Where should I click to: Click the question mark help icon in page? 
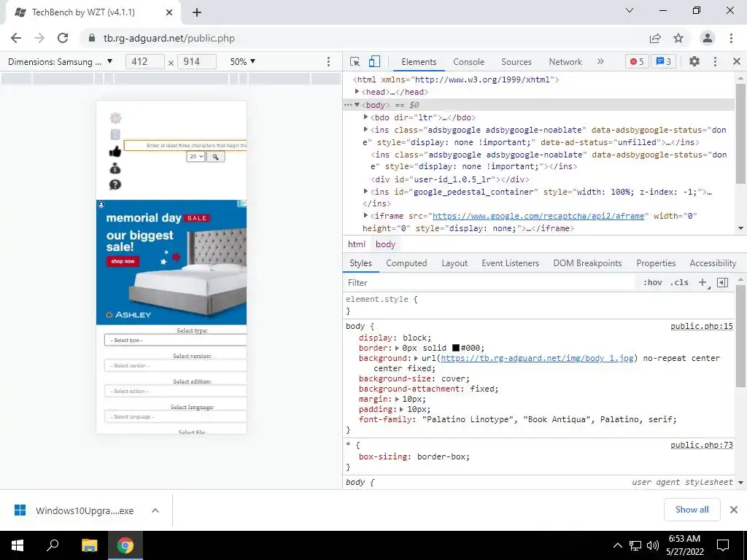(x=115, y=184)
